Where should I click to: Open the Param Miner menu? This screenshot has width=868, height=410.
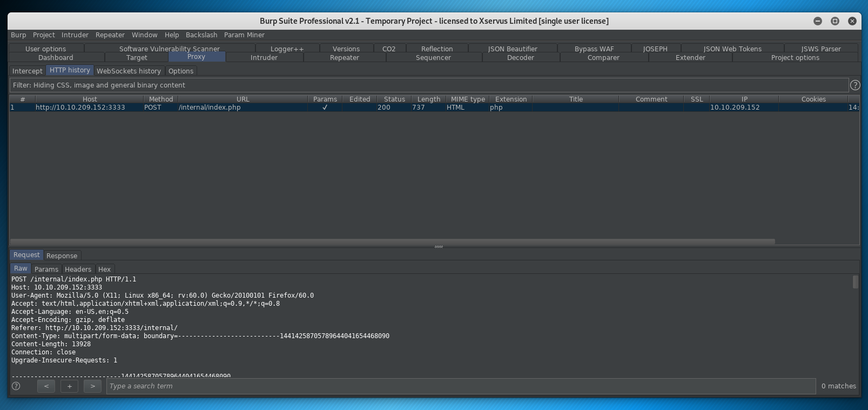tap(244, 35)
